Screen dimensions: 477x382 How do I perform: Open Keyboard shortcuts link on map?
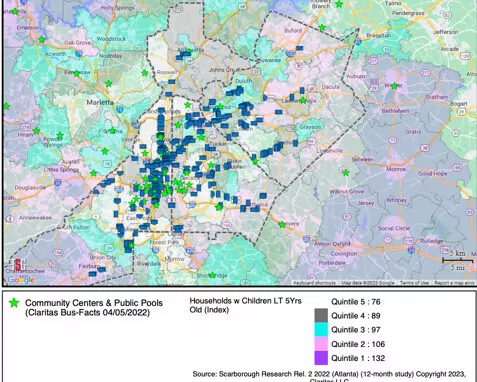pos(314,283)
